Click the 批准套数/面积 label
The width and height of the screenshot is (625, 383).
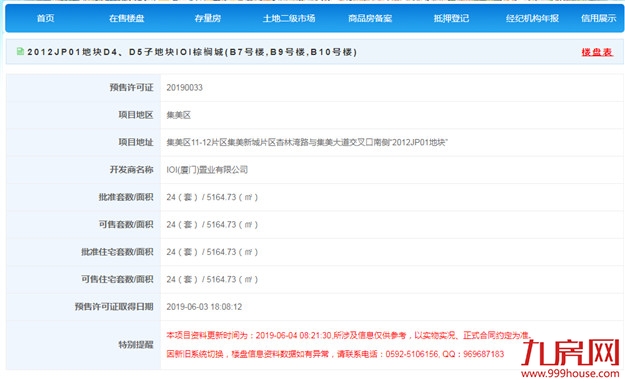coord(126,197)
